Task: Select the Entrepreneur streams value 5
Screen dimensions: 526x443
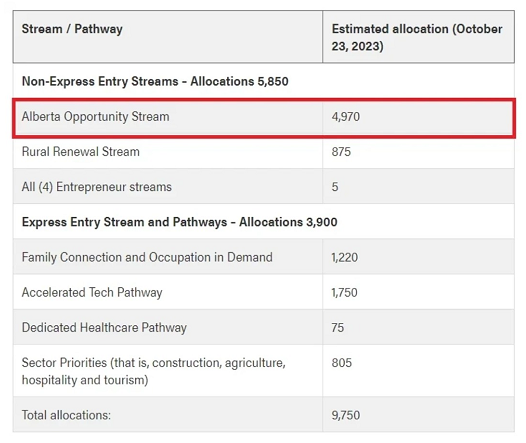Action: (335, 187)
